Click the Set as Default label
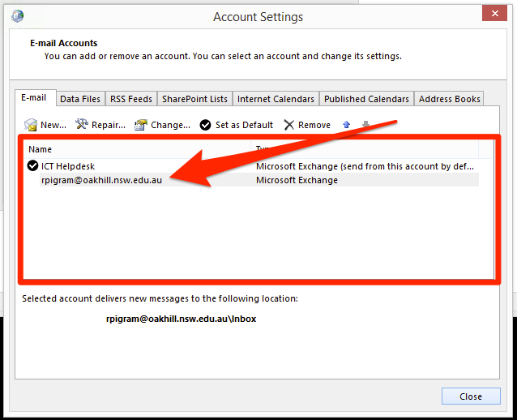Screen dimensions: 517x420 tap(244, 125)
